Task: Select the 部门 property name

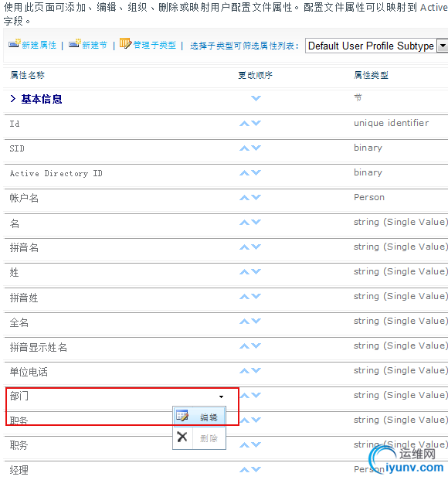Action: point(19,396)
